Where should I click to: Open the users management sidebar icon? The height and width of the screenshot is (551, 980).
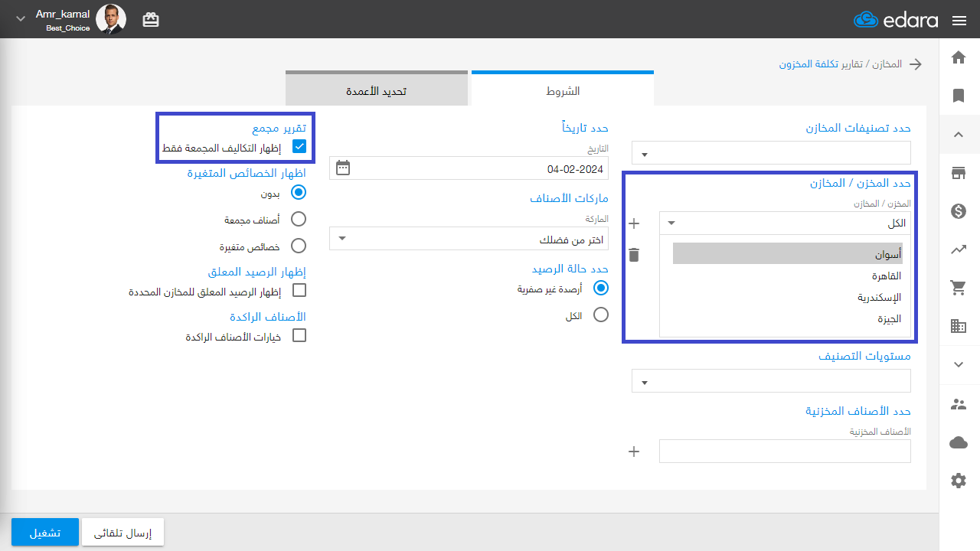pyautogui.click(x=959, y=404)
